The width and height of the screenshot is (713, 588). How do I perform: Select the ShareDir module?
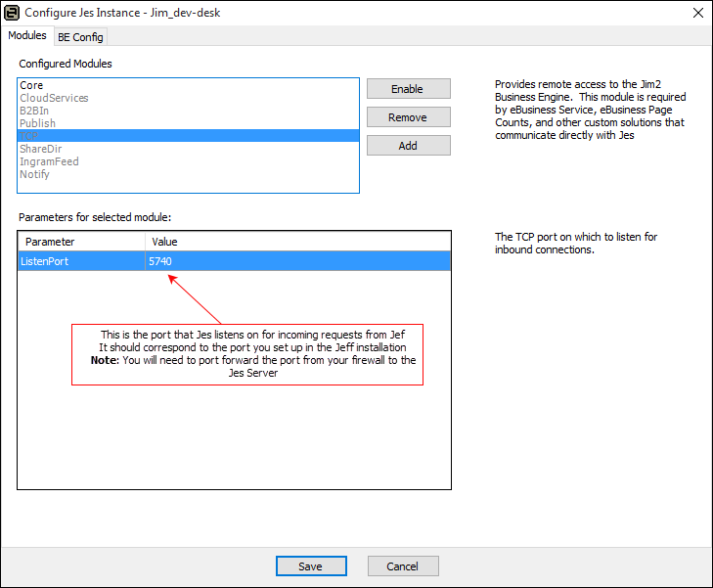click(188, 149)
